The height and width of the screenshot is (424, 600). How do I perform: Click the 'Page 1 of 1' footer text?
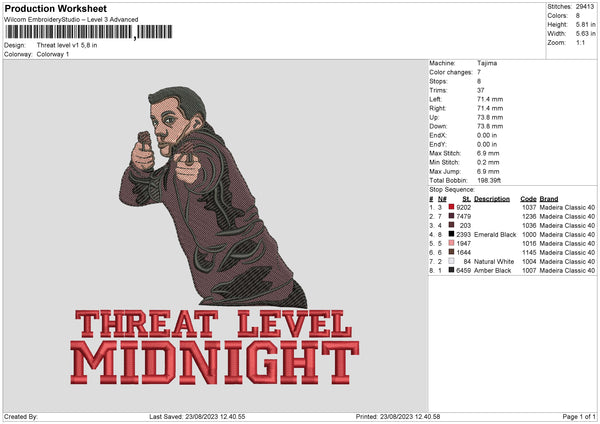point(579,416)
